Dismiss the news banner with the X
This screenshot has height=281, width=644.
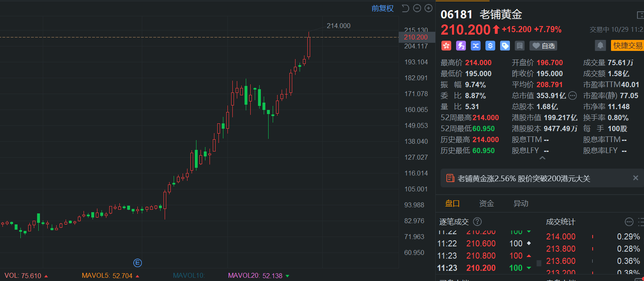pos(635,178)
